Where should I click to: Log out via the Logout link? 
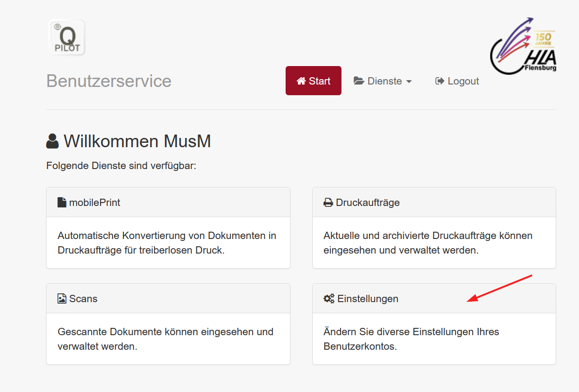point(463,81)
